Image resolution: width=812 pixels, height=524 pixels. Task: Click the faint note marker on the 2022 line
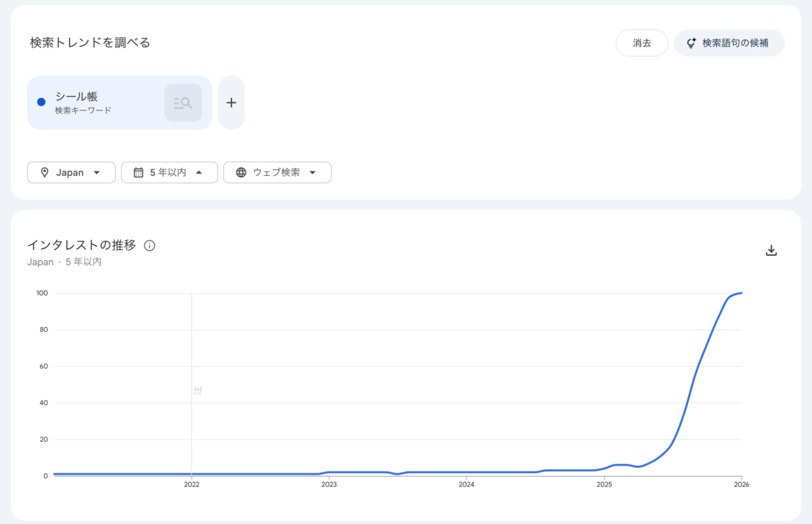tap(197, 391)
